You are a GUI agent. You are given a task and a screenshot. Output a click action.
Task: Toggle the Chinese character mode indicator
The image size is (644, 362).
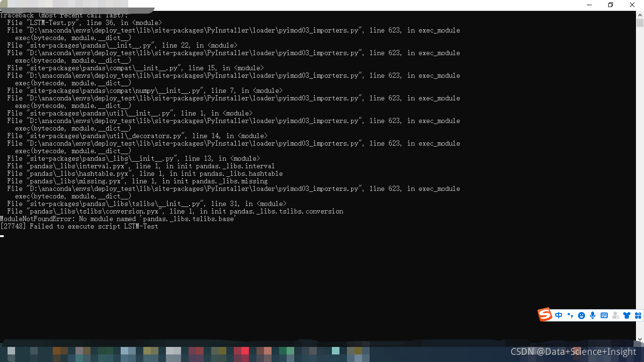click(559, 315)
